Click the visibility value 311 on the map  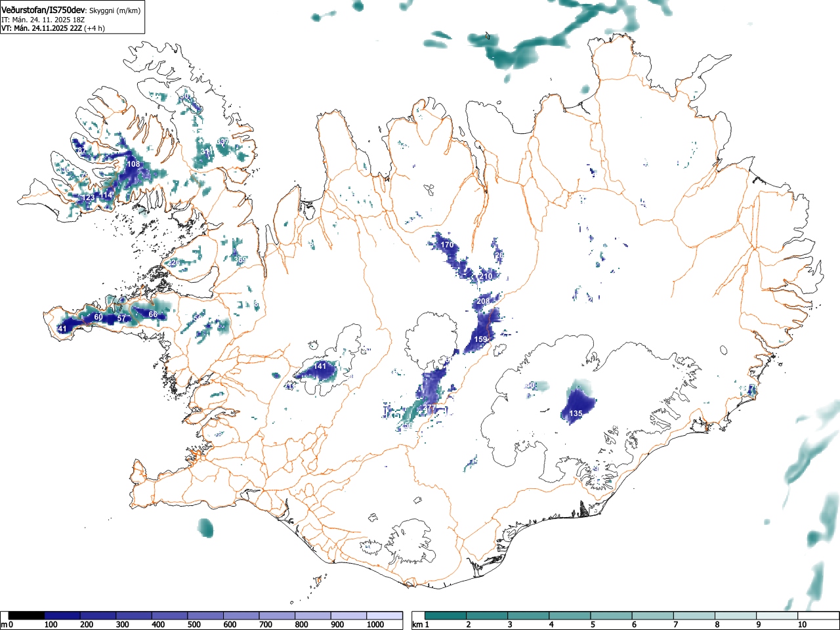coord(207,152)
